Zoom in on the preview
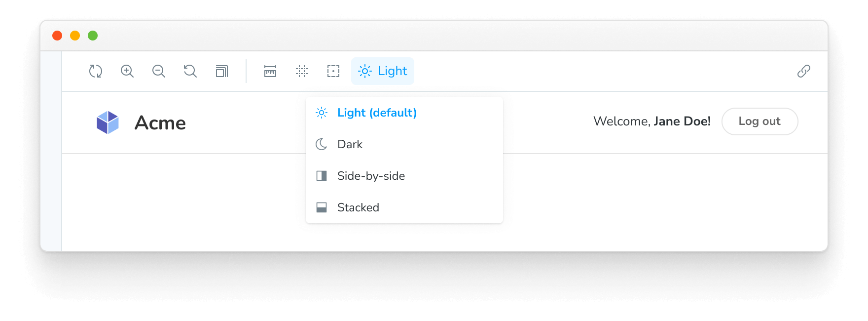The height and width of the screenshot is (321, 868). (127, 71)
